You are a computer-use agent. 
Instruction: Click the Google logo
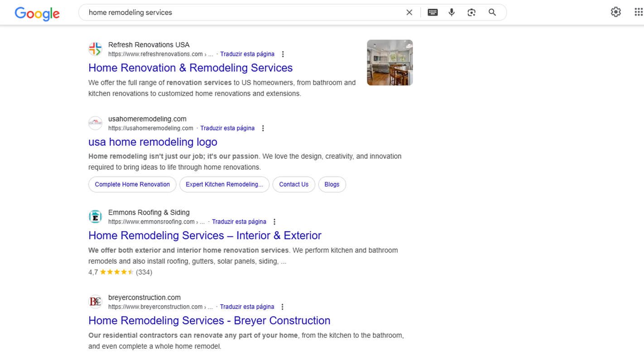(37, 13)
